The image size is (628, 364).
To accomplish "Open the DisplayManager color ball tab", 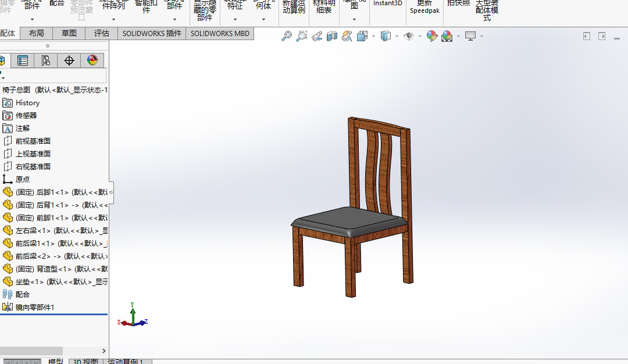I will pos(92,60).
